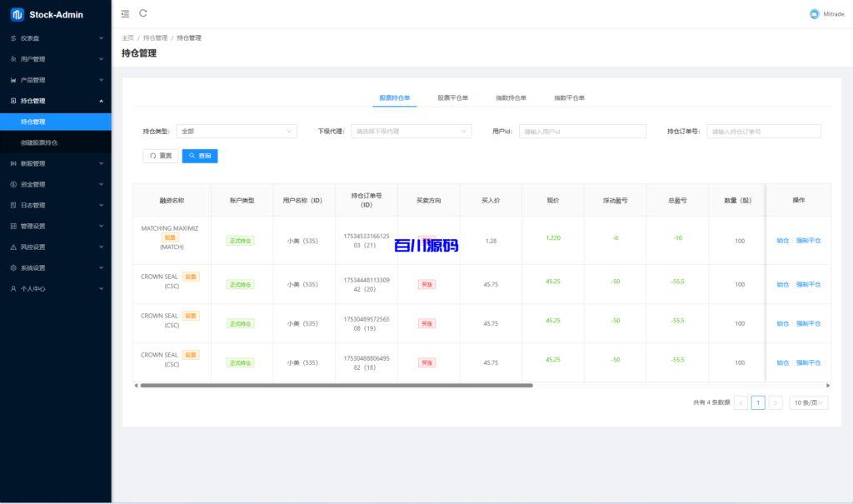The image size is (853, 504).
Task: Click the sidebar collapse icon in header
Action: tap(125, 13)
